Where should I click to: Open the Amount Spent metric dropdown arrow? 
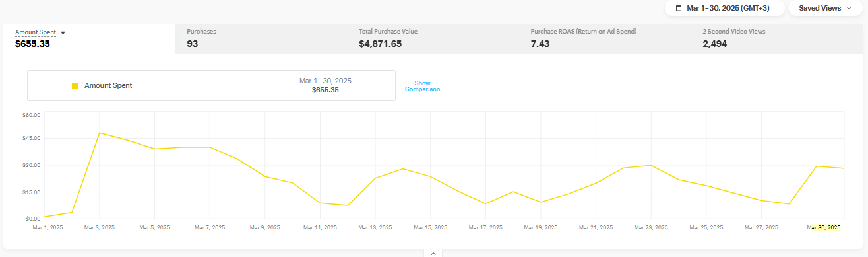tap(63, 32)
